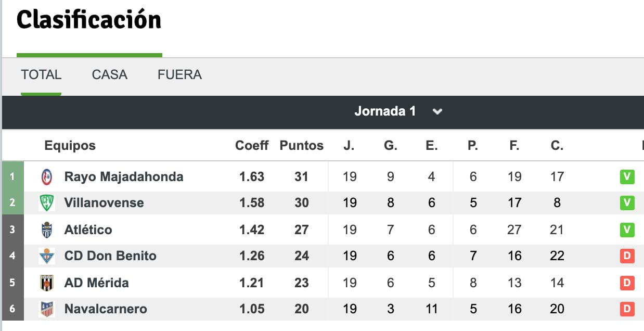Click the Villanovense team crest
Image resolution: width=644 pixels, height=331 pixels.
tap(47, 203)
